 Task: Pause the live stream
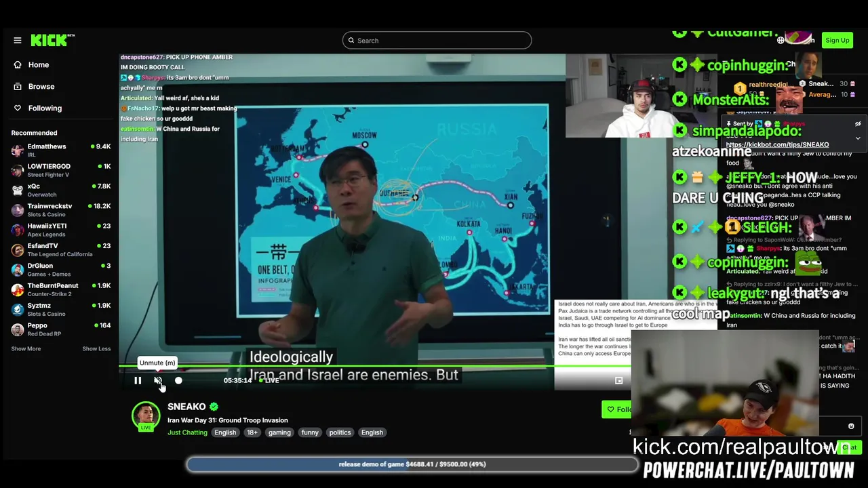(138, 381)
